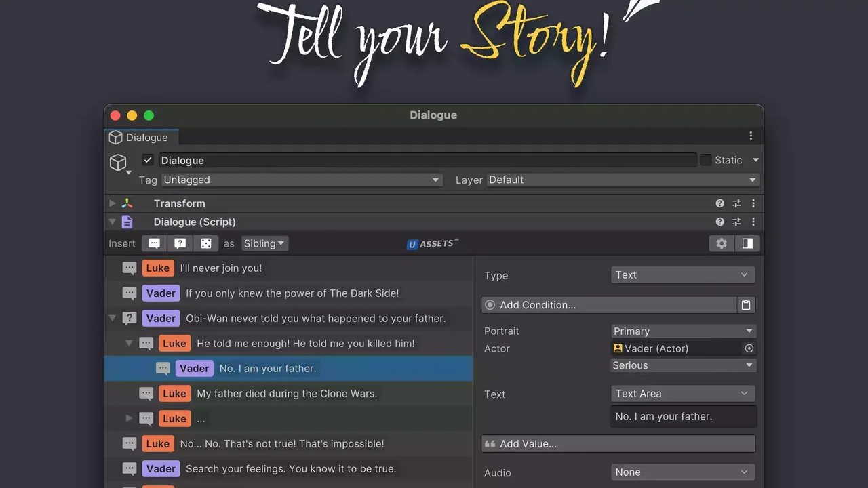Click Vader actor tag on 'Search your feelings' row

click(x=161, y=469)
